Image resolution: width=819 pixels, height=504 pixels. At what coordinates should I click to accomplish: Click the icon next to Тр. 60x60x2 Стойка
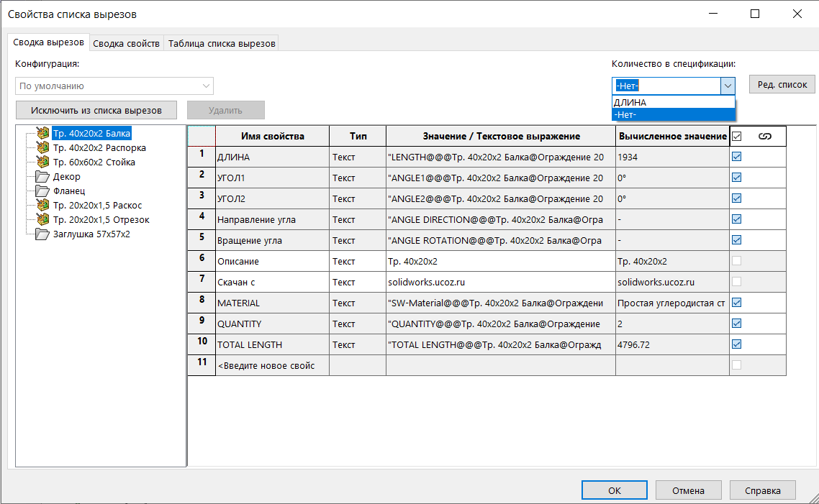(42, 162)
